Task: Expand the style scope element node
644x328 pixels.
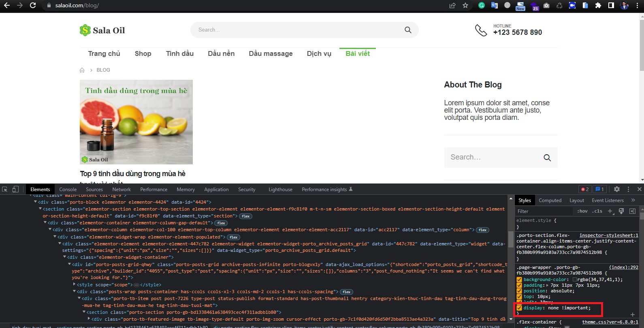Action: point(74,285)
